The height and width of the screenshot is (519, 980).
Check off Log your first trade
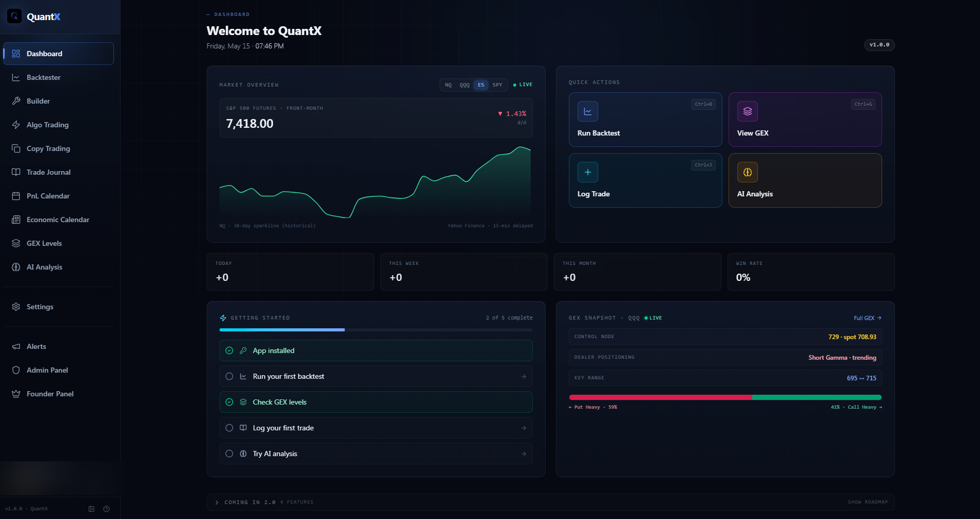[x=229, y=428]
